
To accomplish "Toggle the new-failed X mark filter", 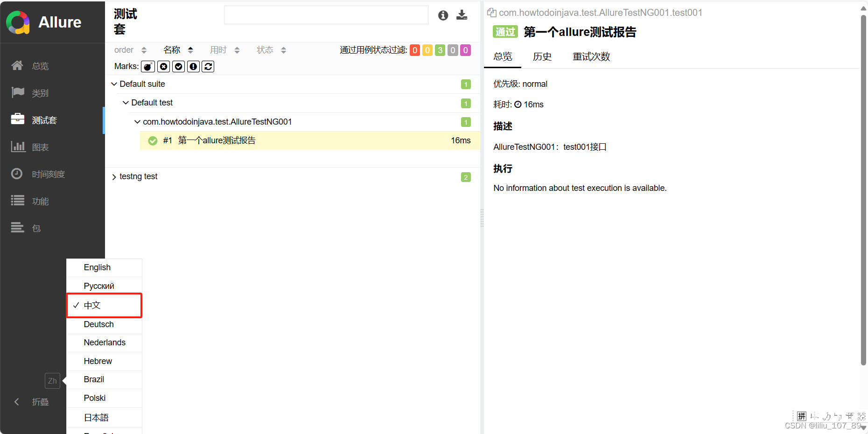I will click(163, 67).
